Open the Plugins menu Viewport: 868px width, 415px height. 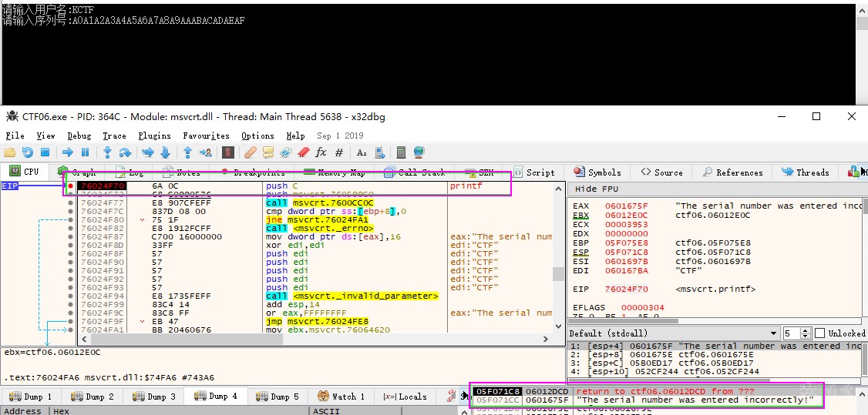(154, 136)
